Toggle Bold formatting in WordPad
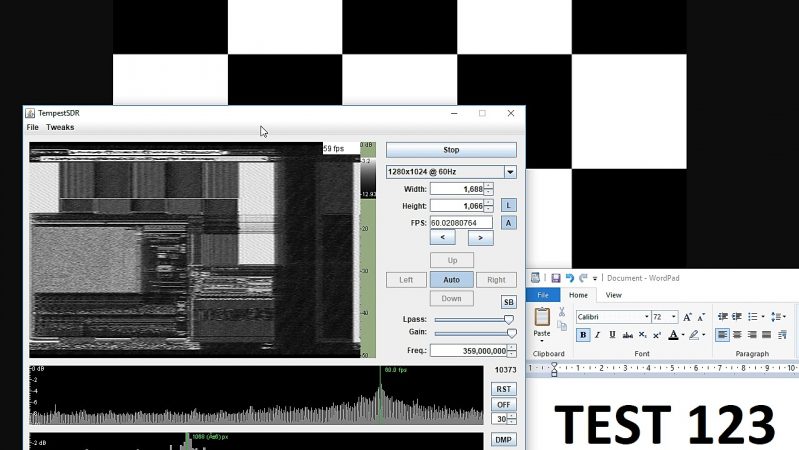The width and height of the screenshot is (799, 450). point(583,335)
